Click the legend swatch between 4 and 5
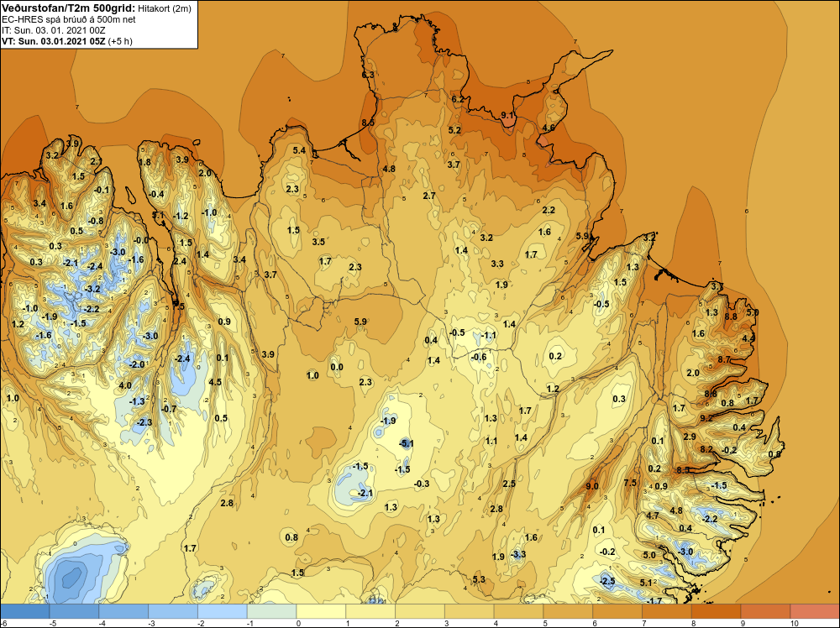This screenshot has height=628, width=840. [518, 611]
